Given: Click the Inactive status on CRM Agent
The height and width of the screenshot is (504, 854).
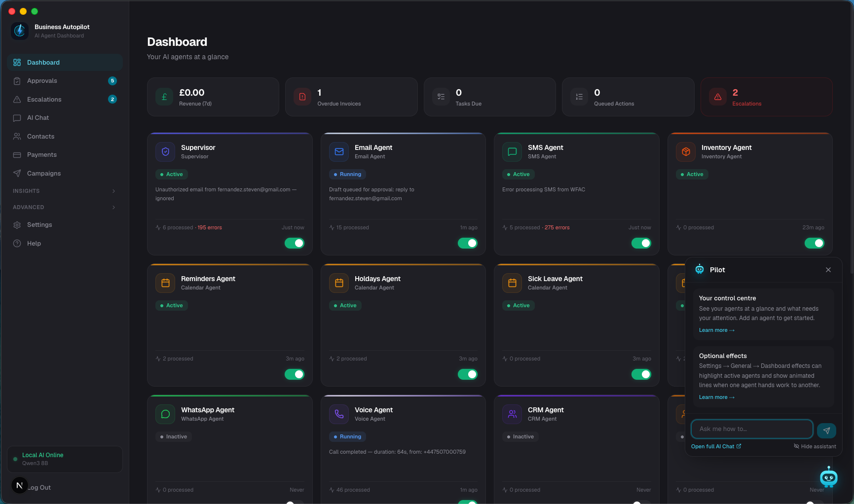Looking at the screenshot, I should (520, 437).
